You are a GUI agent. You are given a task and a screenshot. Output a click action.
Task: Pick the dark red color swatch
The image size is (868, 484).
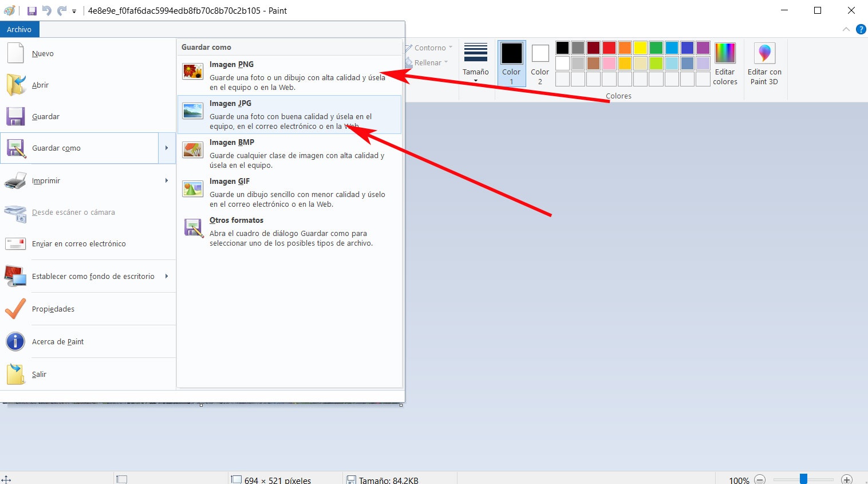(x=593, y=48)
